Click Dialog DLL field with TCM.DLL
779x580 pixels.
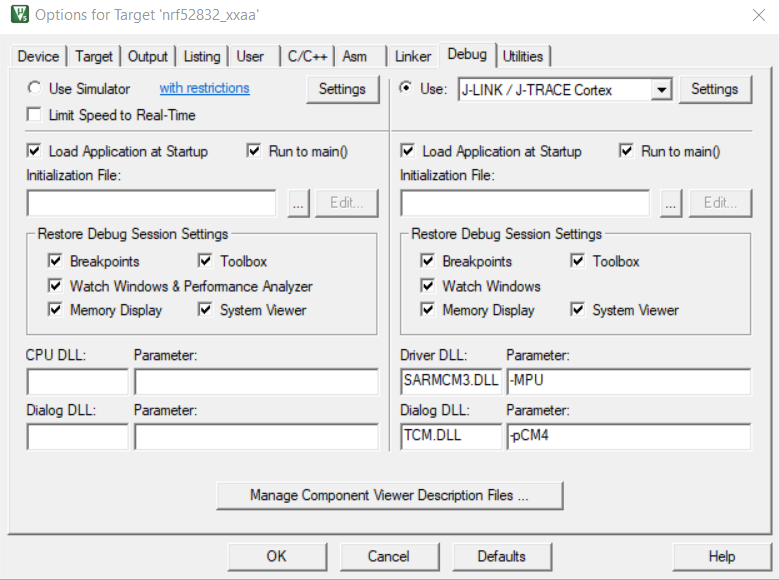coord(451,436)
